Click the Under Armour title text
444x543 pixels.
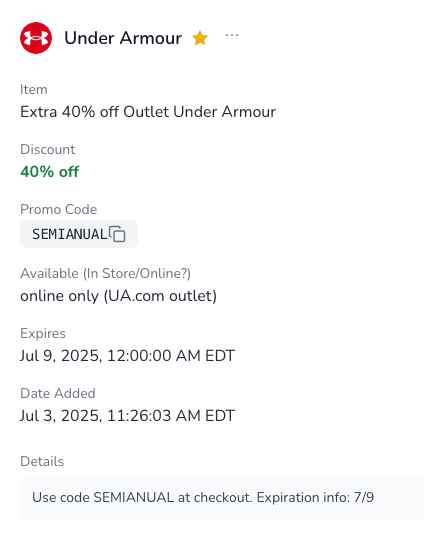123,38
